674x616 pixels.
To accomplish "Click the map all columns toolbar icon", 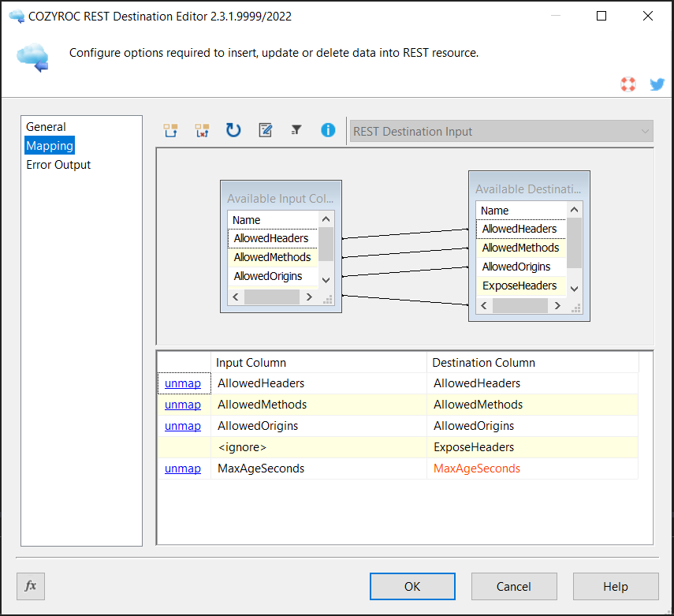I will pos(170,131).
